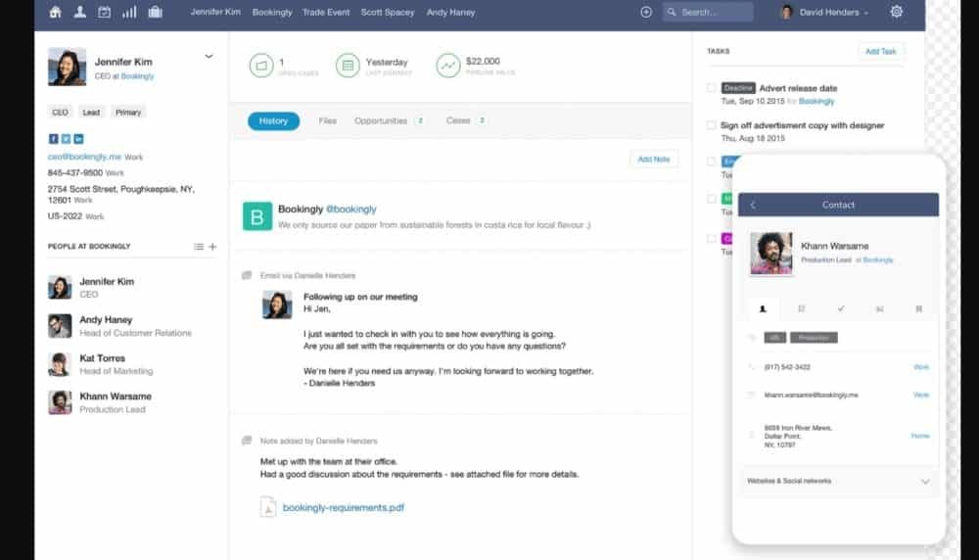Image resolution: width=979 pixels, height=560 pixels.
Task: Switch to the Files tab
Action: (x=327, y=121)
